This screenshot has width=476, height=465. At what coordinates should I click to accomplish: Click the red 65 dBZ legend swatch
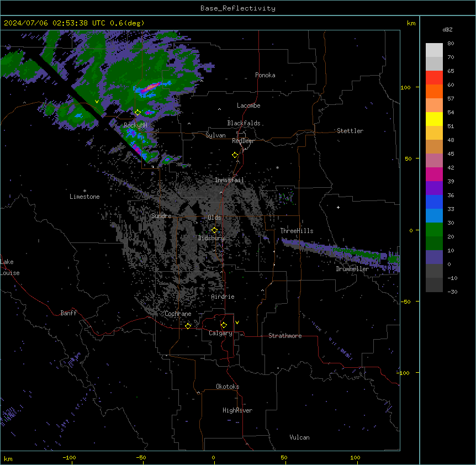[434, 78]
